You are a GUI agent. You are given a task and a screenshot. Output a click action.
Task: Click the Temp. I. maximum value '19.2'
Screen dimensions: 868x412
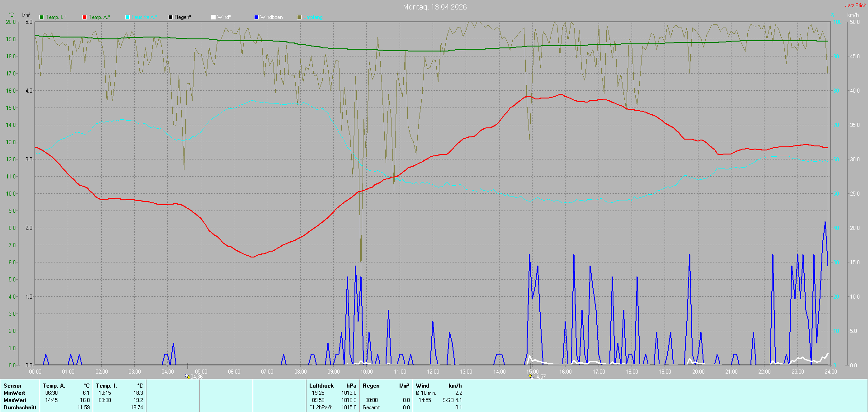138,400
